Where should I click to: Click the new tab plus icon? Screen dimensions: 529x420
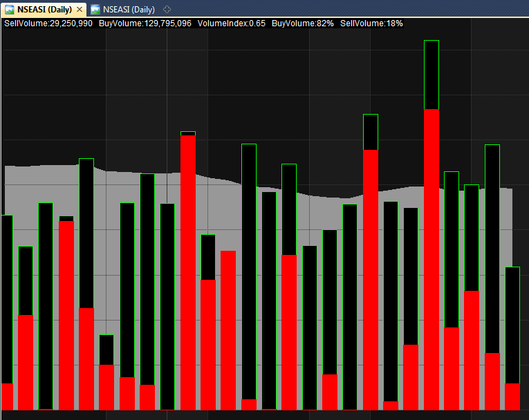pyautogui.click(x=166, y=10)
